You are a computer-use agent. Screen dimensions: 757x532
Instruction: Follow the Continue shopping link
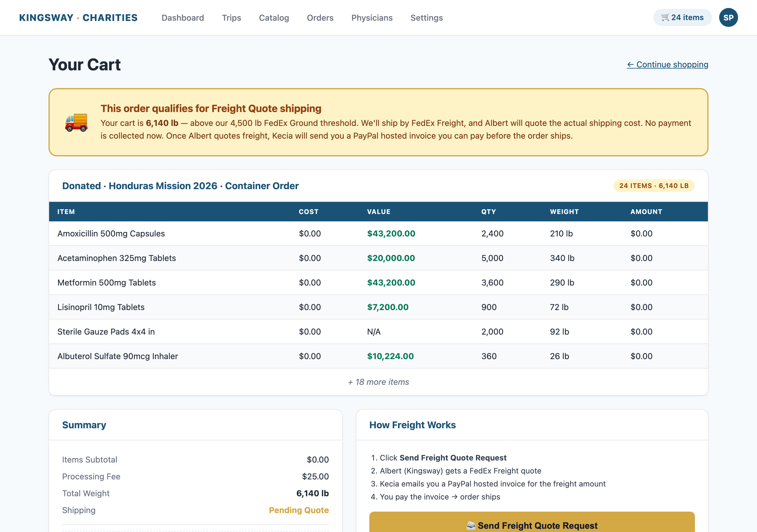[x=667, y=65]
